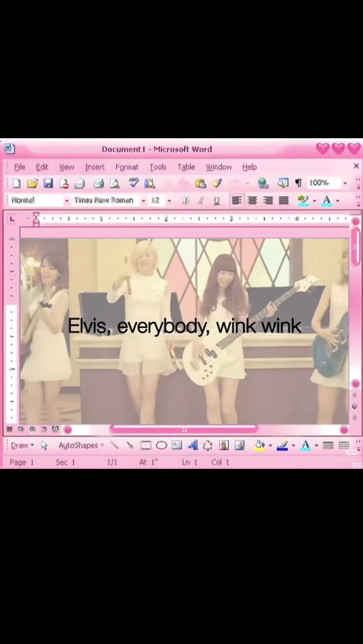Click the 'Ln 1' status bar entry
The width and height of the screenshot is (363, 644).
[189, 463]
